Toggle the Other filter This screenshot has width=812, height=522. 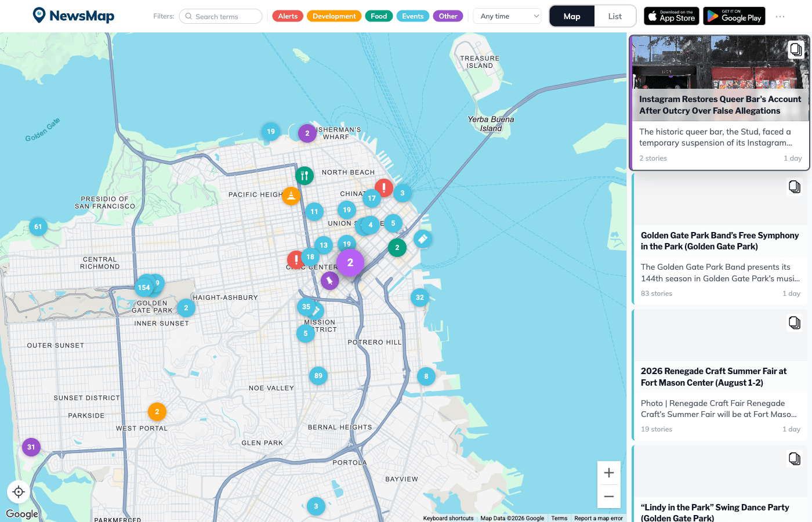[448, 16]
